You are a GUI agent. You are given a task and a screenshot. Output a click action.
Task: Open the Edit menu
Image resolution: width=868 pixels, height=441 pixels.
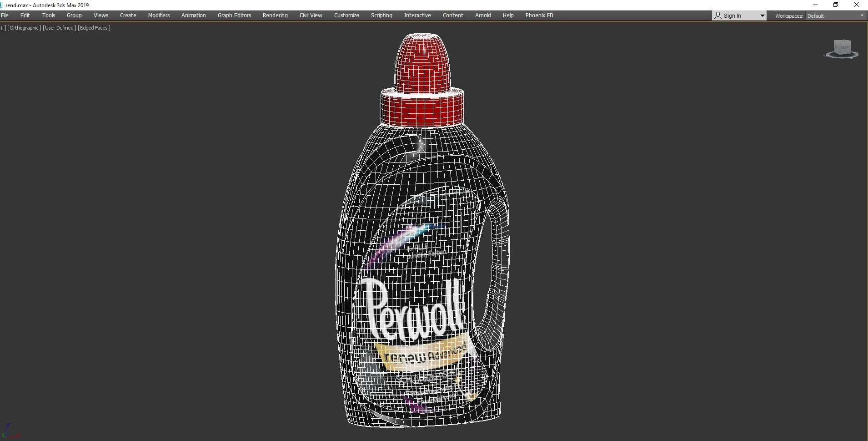tap(25, 15)
